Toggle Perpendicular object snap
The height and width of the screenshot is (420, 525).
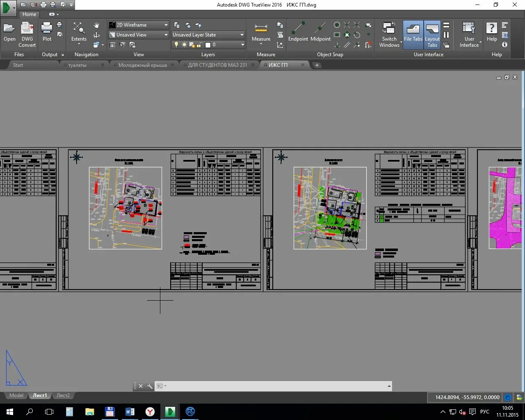tap(337, 45)
